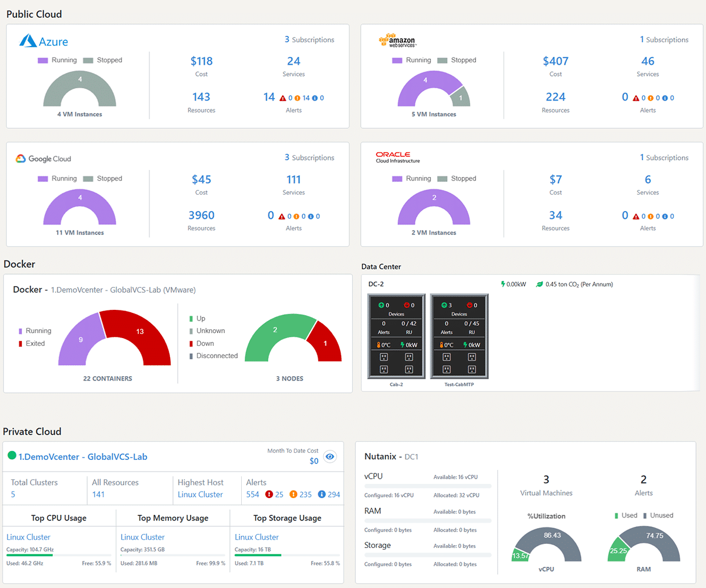Click the green vCenter status dot
This screenshot has height=588, width=706.
coord(12,456)
